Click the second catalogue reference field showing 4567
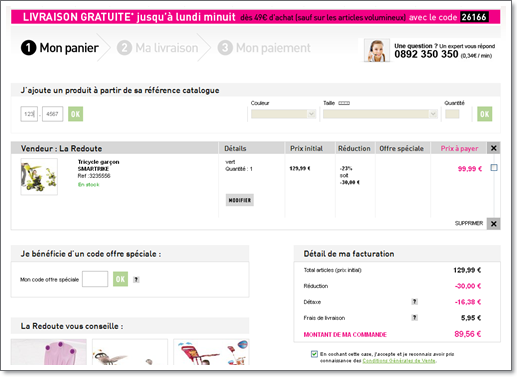The height and width of the screenshot is (377, 518). coord(52,114)
